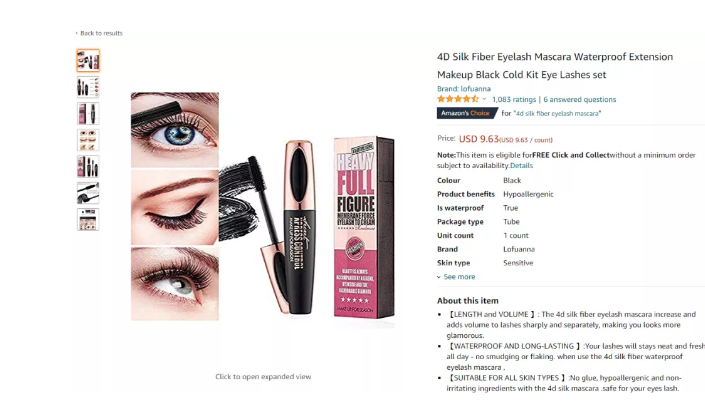This screenshot has width=705, height=418.
Task: Open 1,083 ratings link
Action: 514,99
